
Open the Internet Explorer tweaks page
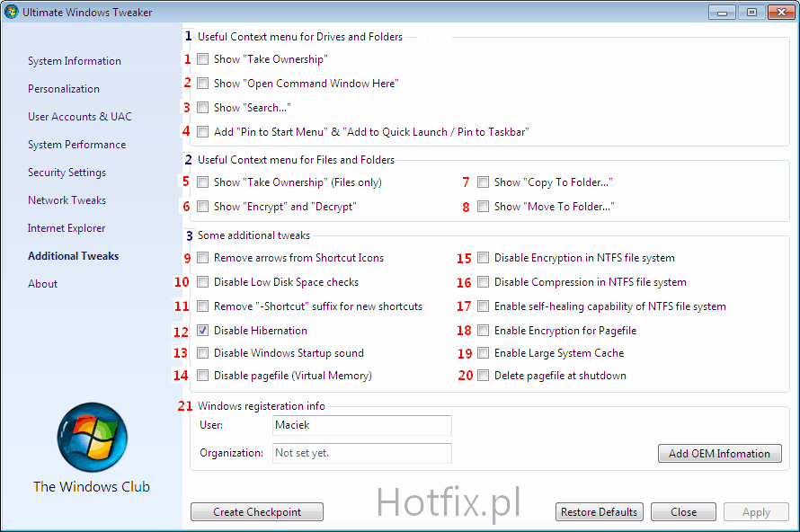[67, 228]
